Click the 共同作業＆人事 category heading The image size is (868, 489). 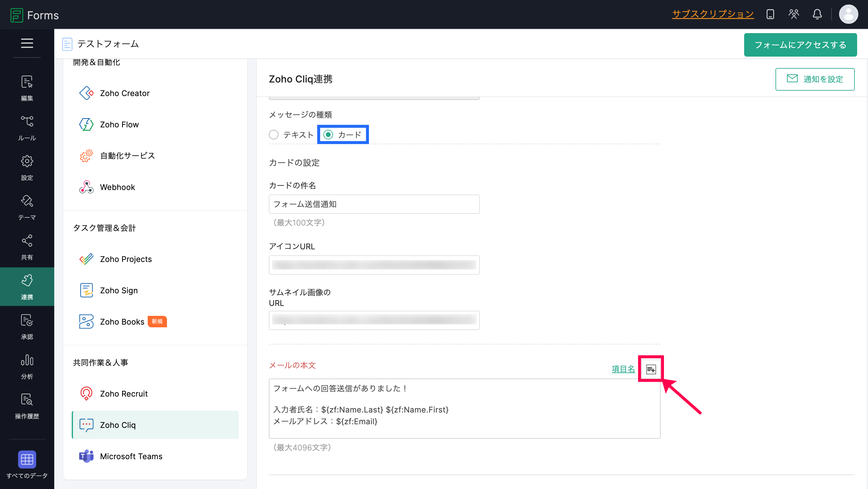coord(100,363)
